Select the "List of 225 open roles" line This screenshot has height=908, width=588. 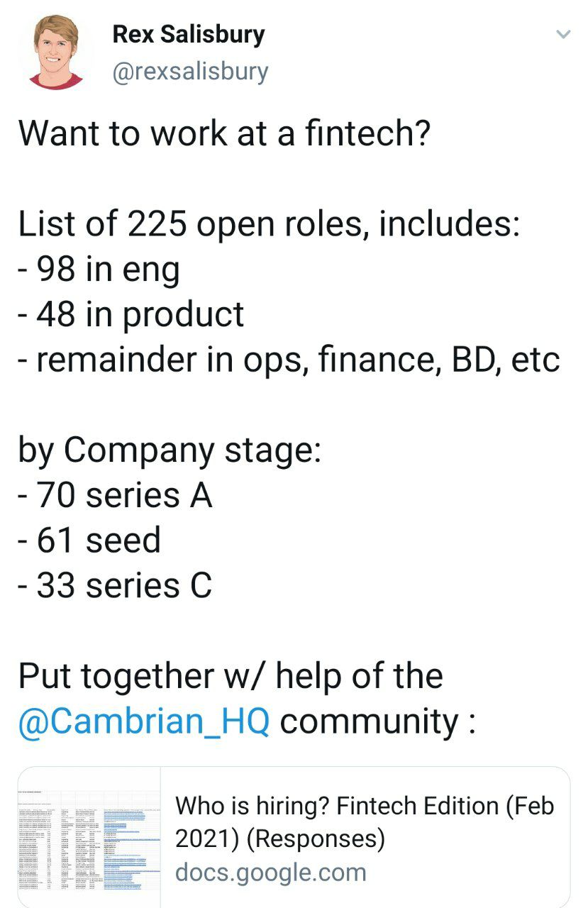(270, 224)
